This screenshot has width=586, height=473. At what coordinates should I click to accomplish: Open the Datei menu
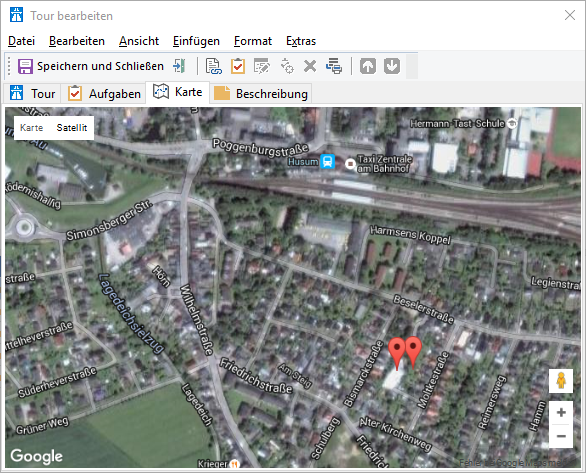(x=22, y=41)
